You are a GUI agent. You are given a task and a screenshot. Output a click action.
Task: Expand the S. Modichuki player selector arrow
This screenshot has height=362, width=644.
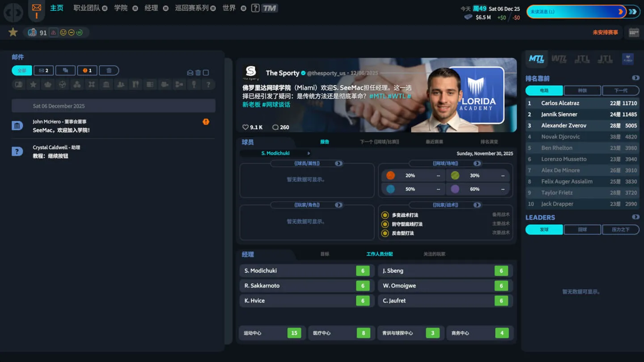coord(309,153)
